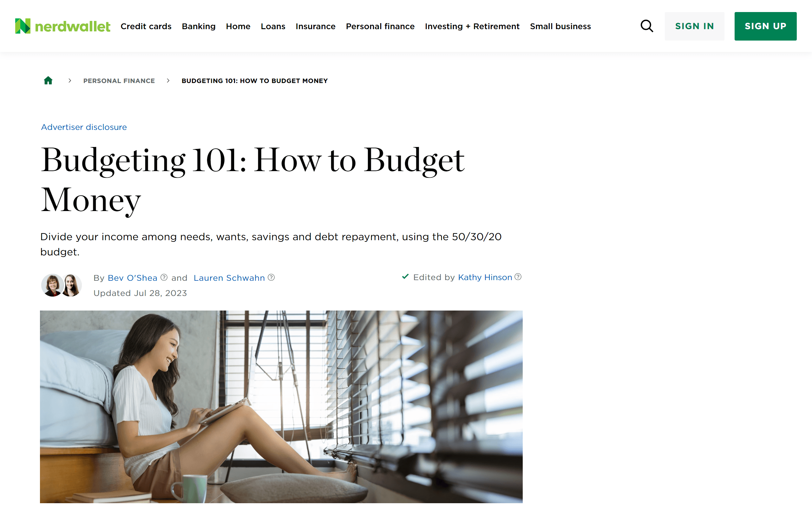
Task: Go to home breadcrumb icon
Action: click(48, 80)
